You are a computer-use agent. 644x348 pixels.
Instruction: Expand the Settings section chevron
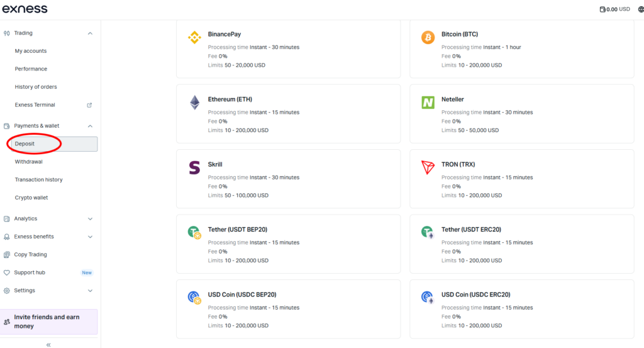point(90,291)
